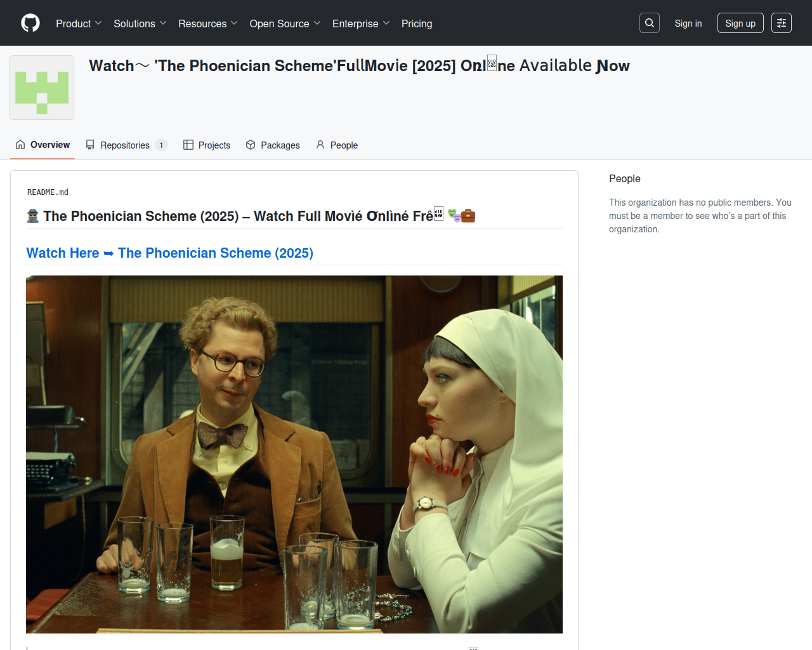Go to the Pricing page
The image size is (812, 650).
pos(417,23)
